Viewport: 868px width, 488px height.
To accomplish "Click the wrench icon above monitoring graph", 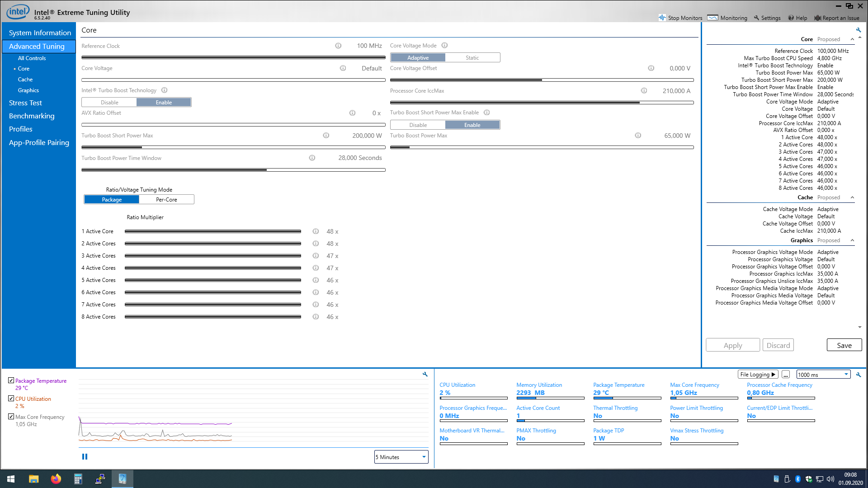I will pyautogui.click(x=425, y=374).
